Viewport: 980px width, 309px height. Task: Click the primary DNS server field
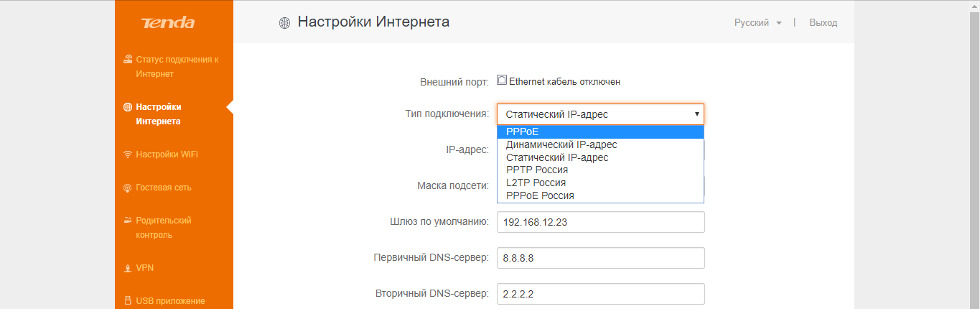[600, 258]
